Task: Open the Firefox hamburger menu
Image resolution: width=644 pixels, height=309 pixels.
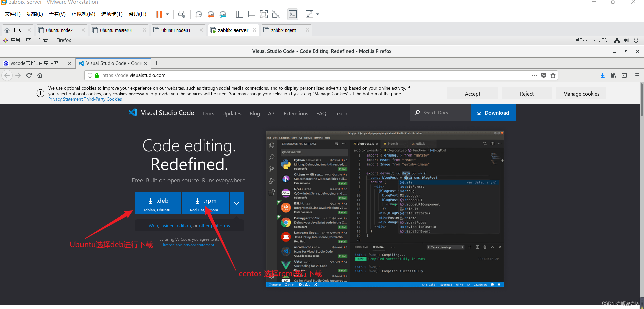Action: coord(637,75)
